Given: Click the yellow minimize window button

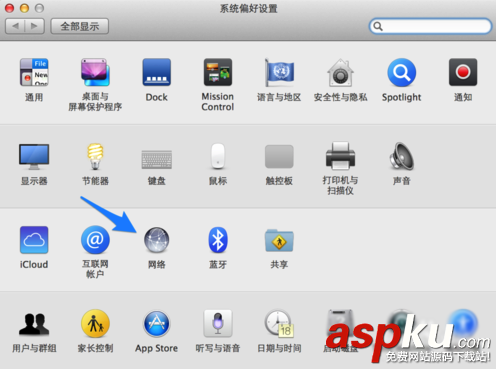Looking at the screenshot, I should [x=25, y=8].
